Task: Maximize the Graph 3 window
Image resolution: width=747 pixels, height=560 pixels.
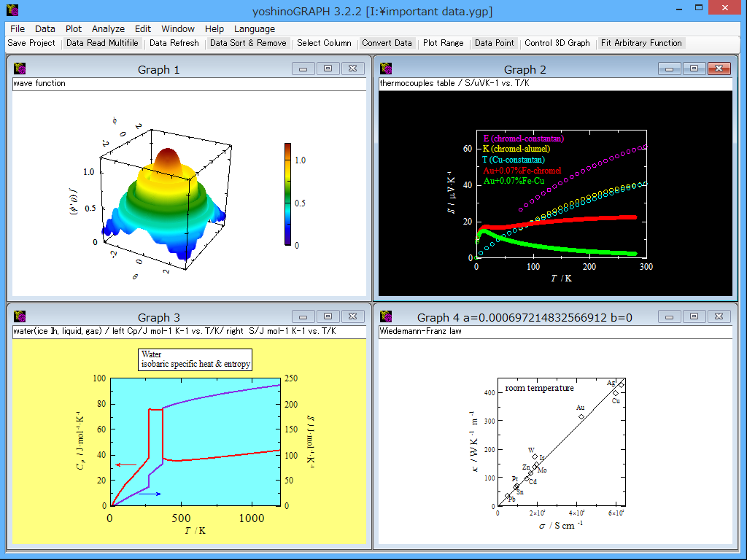Action: (328, 316)
